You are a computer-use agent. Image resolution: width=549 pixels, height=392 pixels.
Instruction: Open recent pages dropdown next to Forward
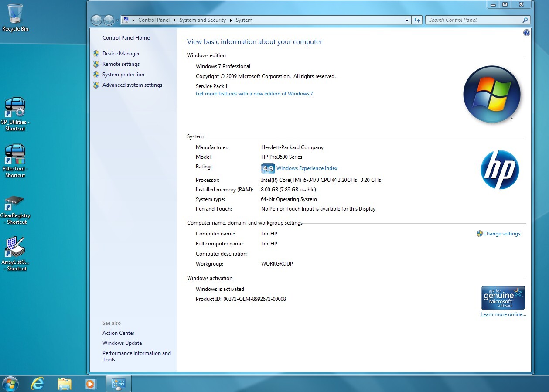click(117, 20)
